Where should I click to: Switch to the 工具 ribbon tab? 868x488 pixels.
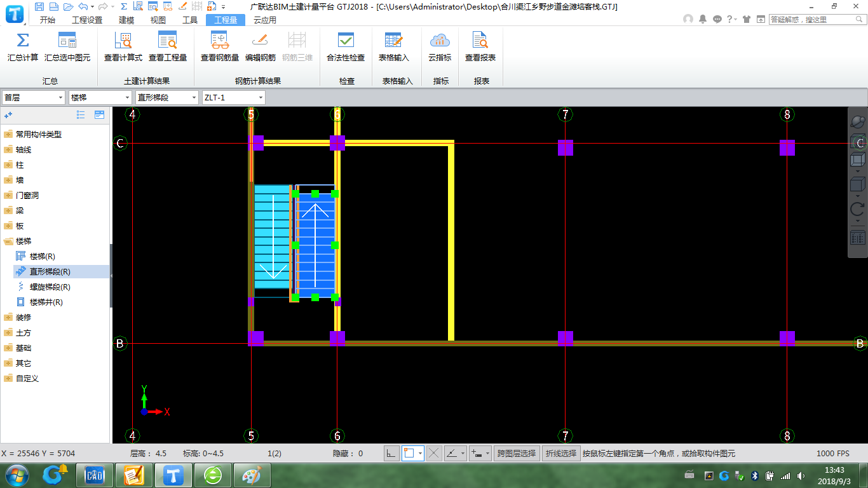click(x=190, y=20)
